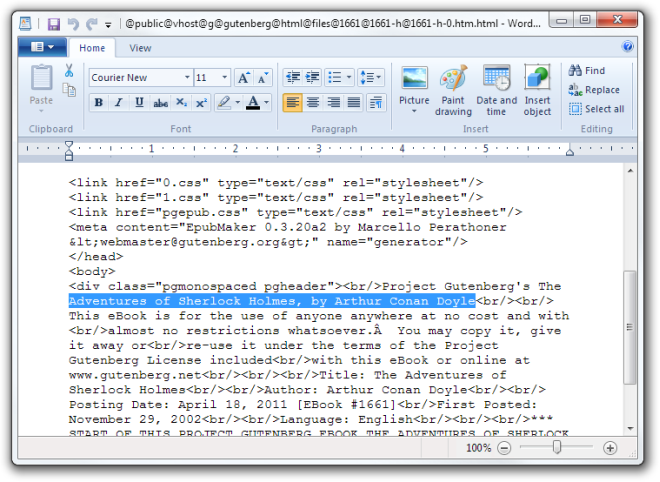The width and height of the screenshot is (660, 482).
Task: Click the Copy icon in Clipboard
Action: coord(69,90)
